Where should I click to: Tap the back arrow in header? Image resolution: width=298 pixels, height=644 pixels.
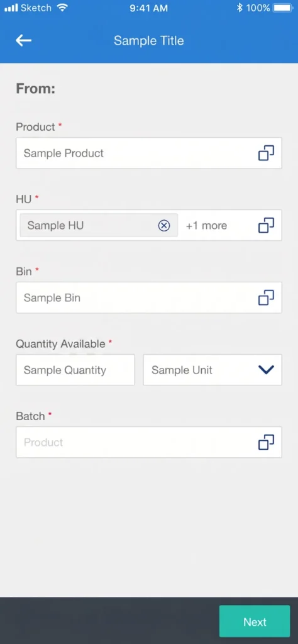click(x=23, y=40)
